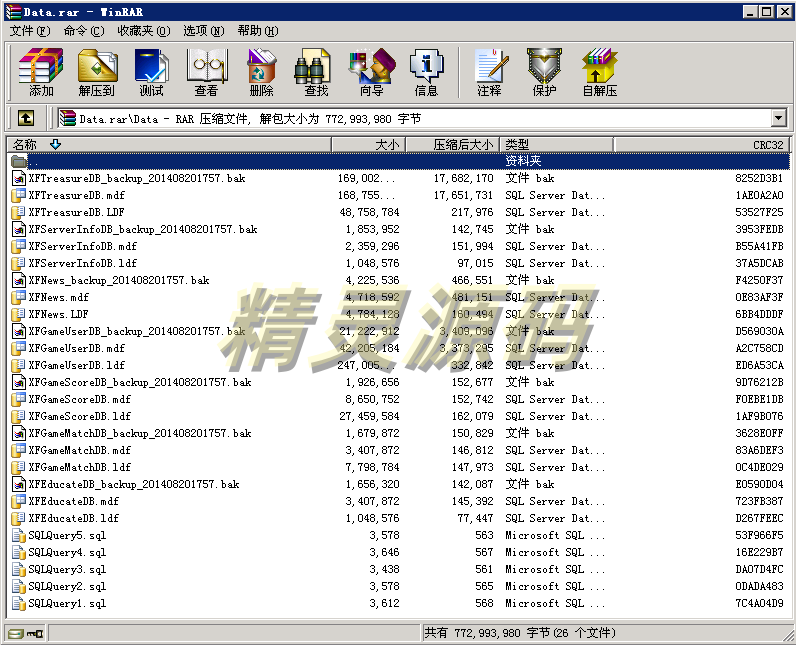Select file XFGameScoreDB.ldf
The image size is (796, 645).
tap(80, 416)
